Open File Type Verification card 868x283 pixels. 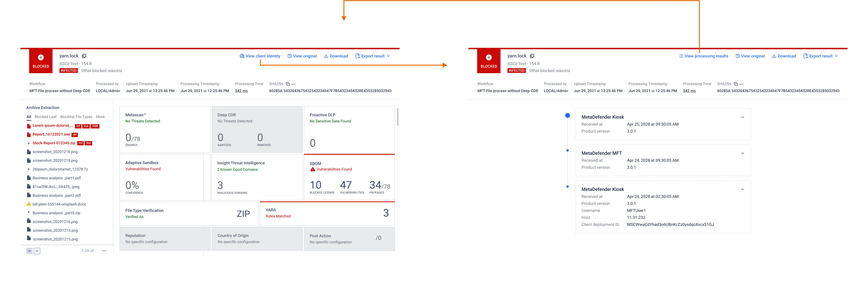(189, 214)
